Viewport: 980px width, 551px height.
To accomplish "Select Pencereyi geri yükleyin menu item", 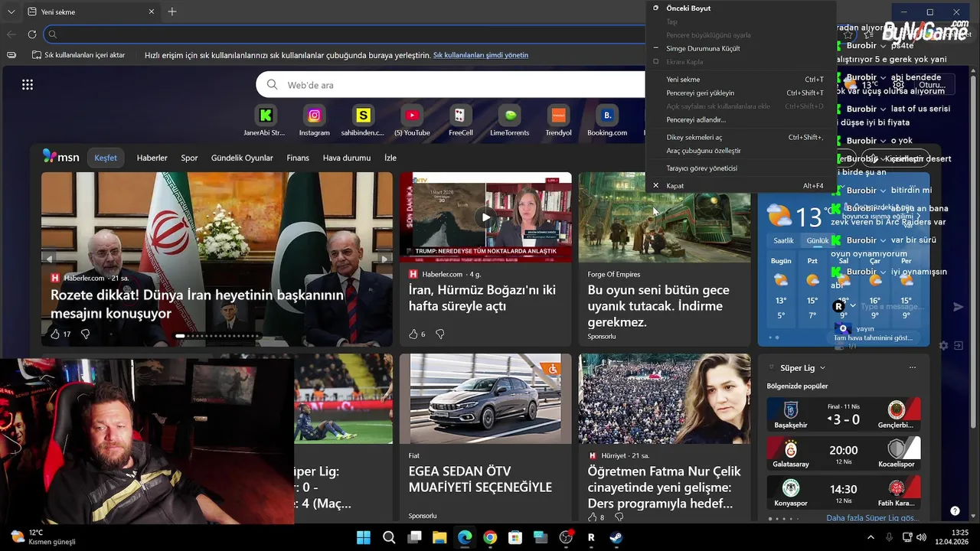I will click(x=740, y=93).
